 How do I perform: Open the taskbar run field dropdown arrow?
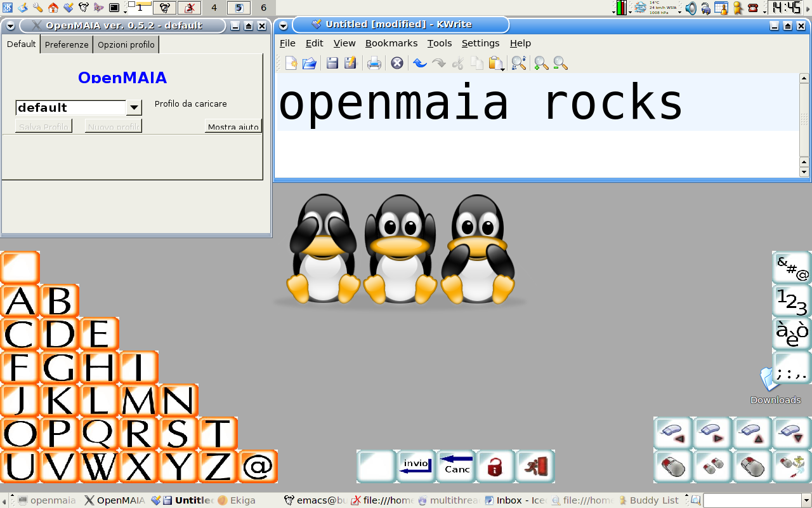tap(806, 500)
